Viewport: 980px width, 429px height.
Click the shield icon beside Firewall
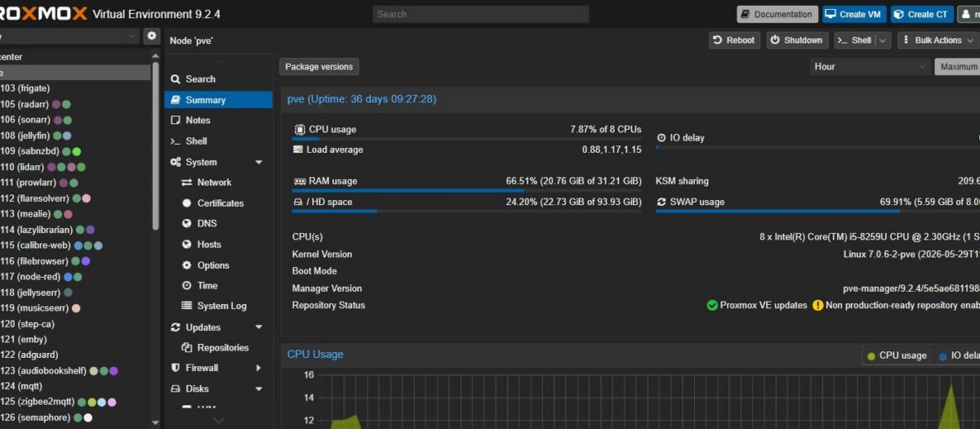(x=176, y=368)
